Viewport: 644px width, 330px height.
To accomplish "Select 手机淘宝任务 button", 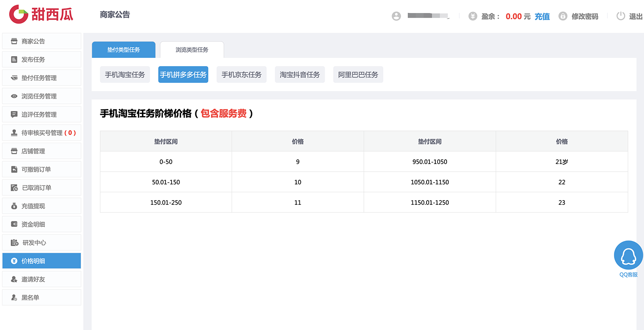I will [125, 74].
